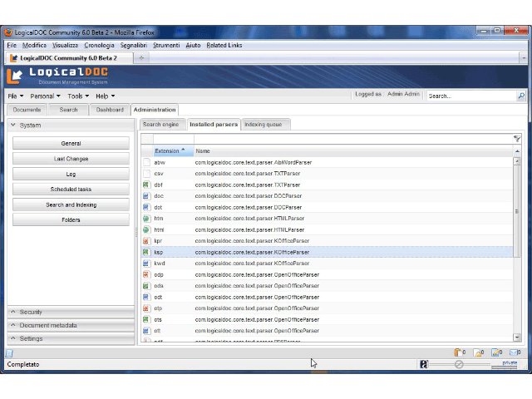
Task: Click the html row file type icon
Action: (146, 229)
